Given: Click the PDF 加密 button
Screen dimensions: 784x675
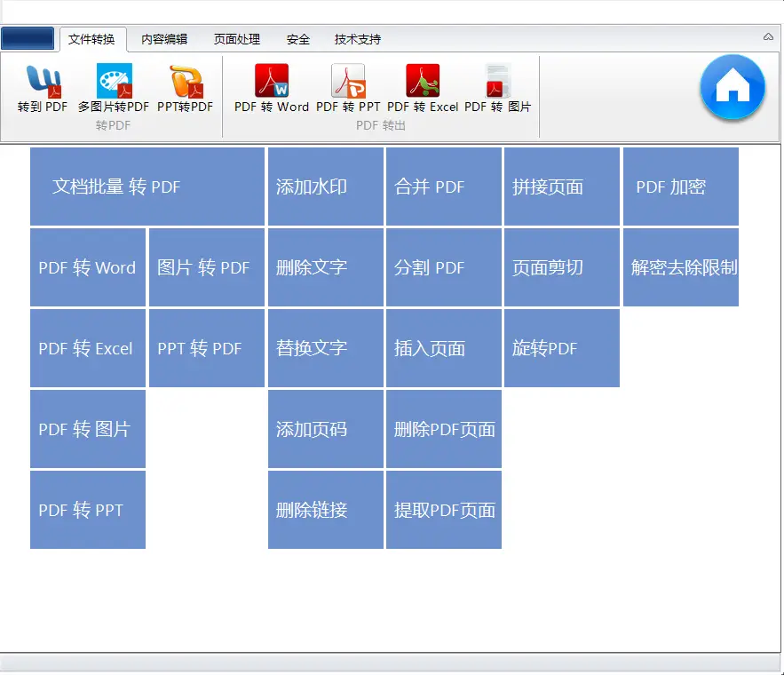Looking at the screenshot, I should (680, 187).
